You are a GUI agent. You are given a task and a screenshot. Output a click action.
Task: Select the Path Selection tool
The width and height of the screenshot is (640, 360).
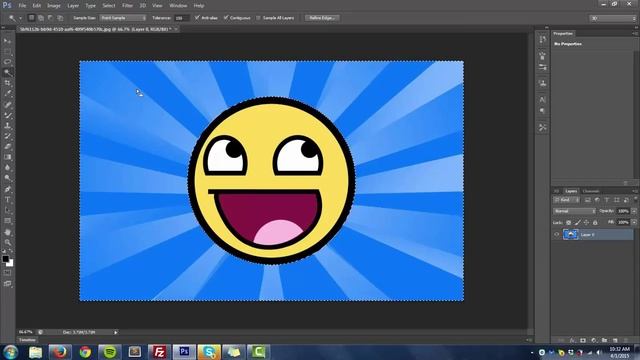tap(7, 211)
